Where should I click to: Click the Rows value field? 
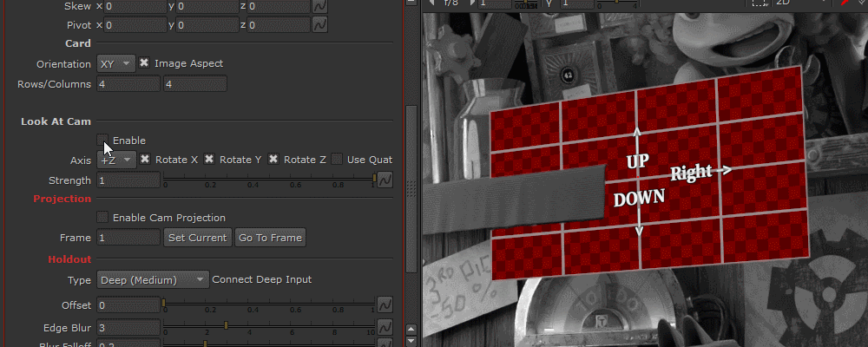coord(128,84)
